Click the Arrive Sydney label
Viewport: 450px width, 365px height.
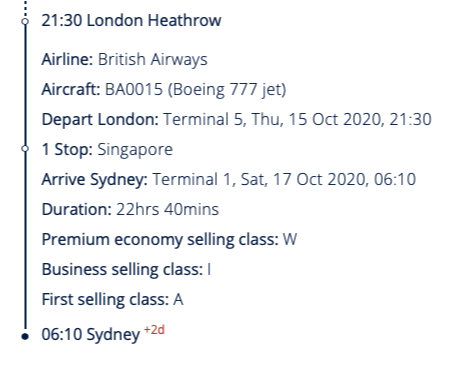pyautogui.click(x=95, y=179)
